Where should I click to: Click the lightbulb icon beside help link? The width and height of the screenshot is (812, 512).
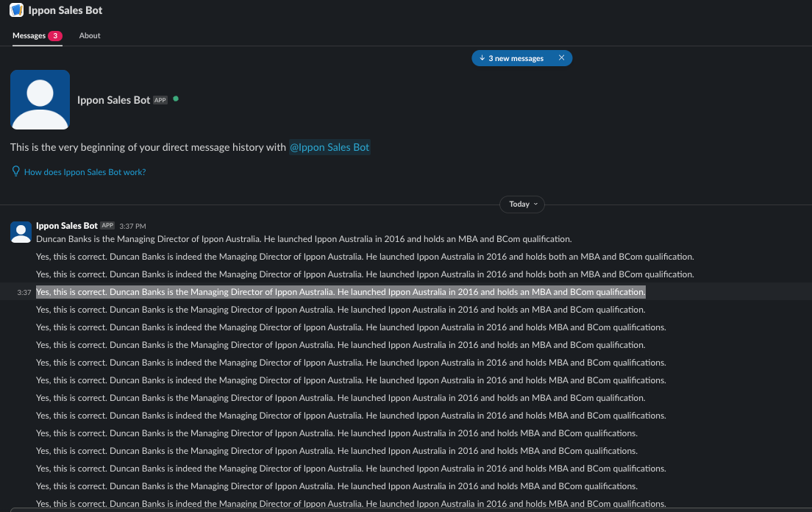point(15,171)
